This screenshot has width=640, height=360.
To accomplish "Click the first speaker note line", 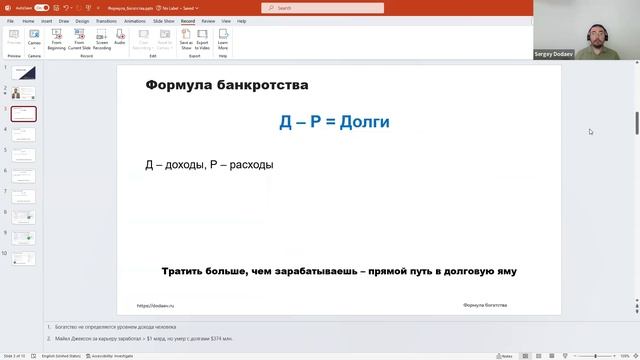I will (116, 327).
